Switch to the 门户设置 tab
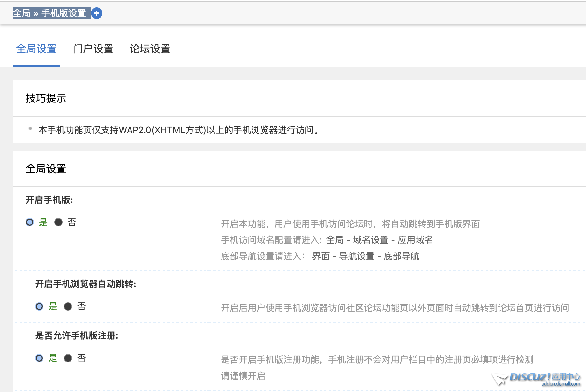Image resolution: width=586 pixels, height=392 pixels. pos(93,49)
